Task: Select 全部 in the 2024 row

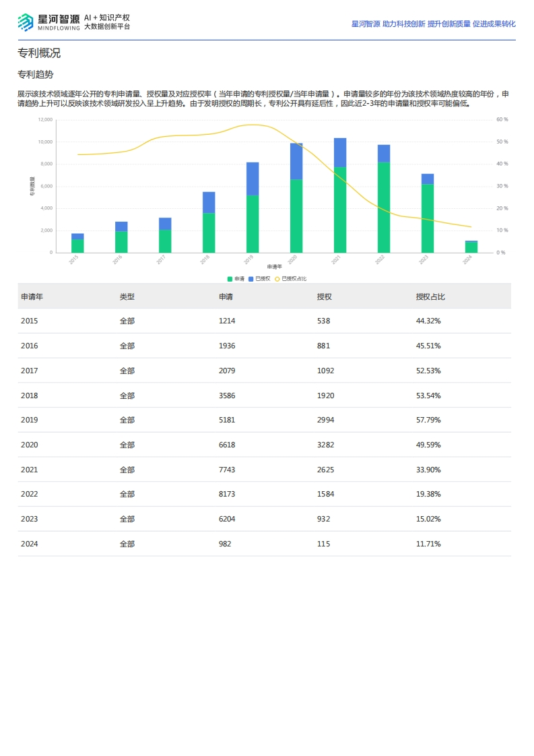Action: (x=127, y=544)
